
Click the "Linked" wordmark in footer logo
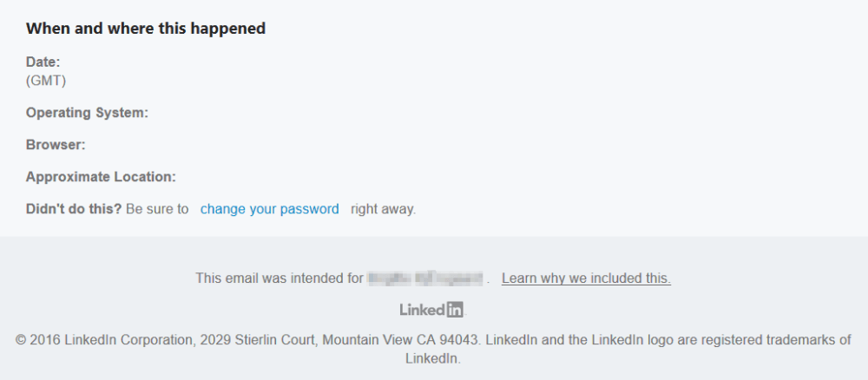[x=423, y=310]
